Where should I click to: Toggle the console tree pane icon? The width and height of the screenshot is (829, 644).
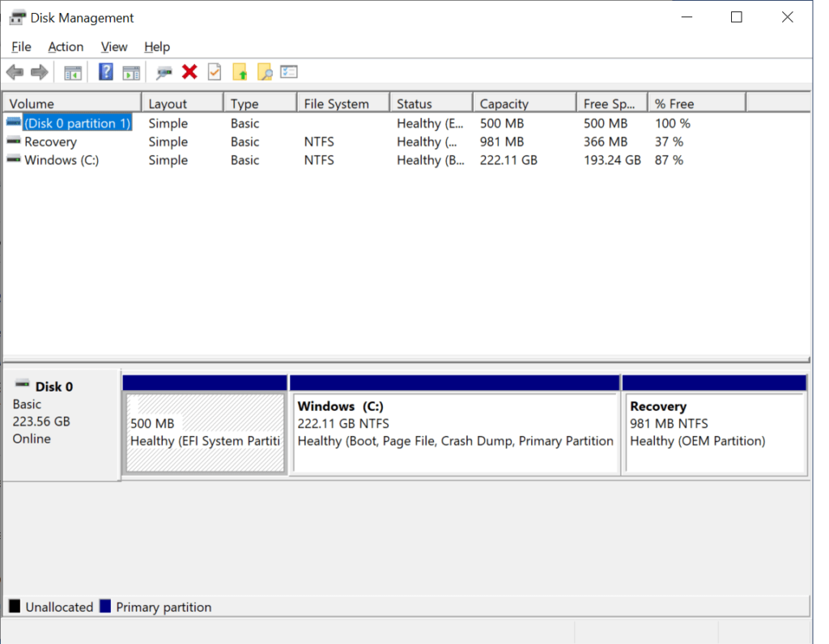73,73
